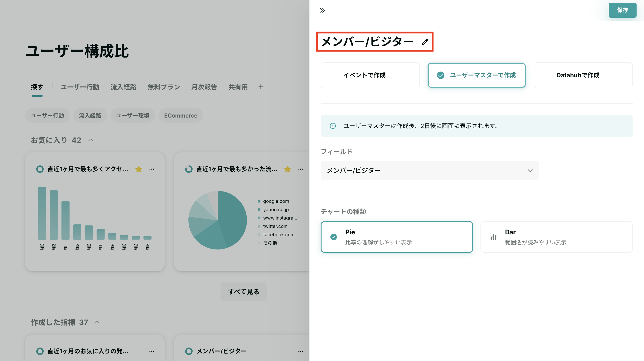Click the すべて見る button
This screenshot has width=644, height=361.
tap(243, 292)
